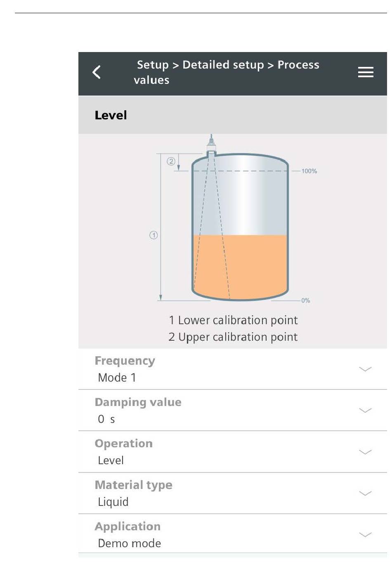Click the 0% level label

[305, 301]
